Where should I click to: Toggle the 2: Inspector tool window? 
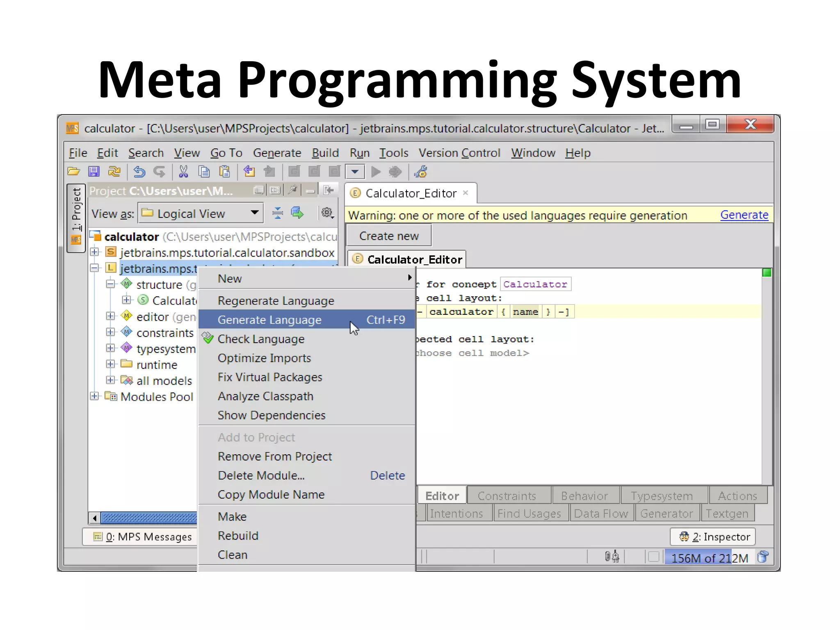[x=713, y=537]
